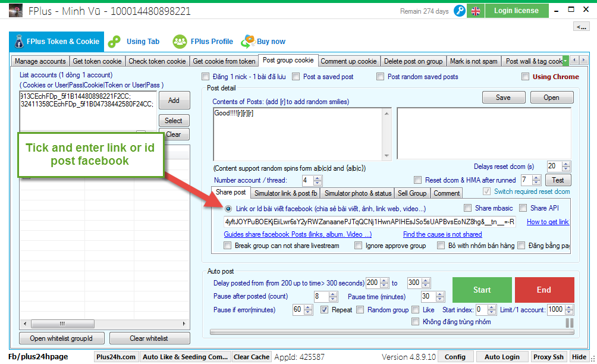Image resolution: width=597 pixels, height=364 pixels.
Task: Open the How to get link help
Action: pos(548,222)
